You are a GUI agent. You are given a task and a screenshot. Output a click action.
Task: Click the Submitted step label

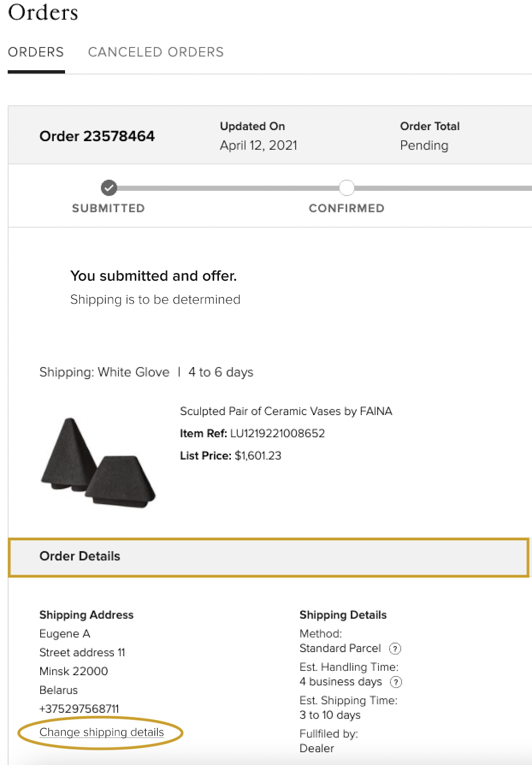(x=109, y=208)
